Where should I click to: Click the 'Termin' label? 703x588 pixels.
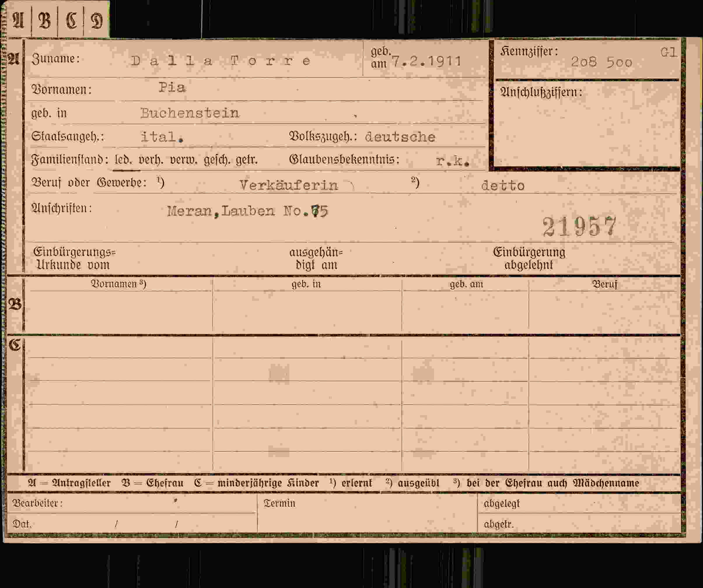(279, 503)
